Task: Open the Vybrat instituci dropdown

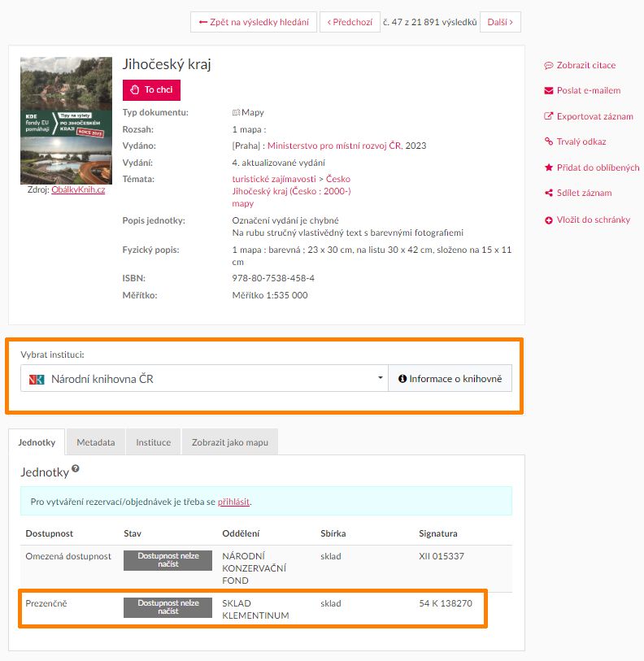Action: tap(204, 378)
